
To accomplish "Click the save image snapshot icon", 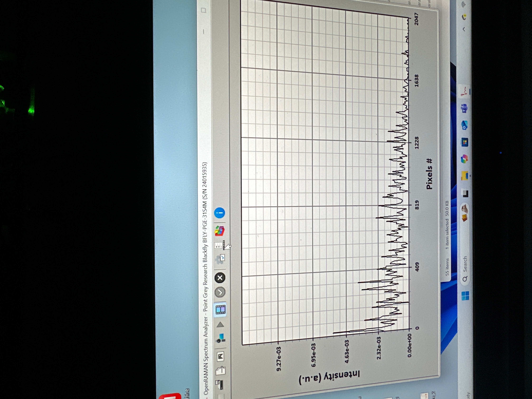I will pos(220,356).
